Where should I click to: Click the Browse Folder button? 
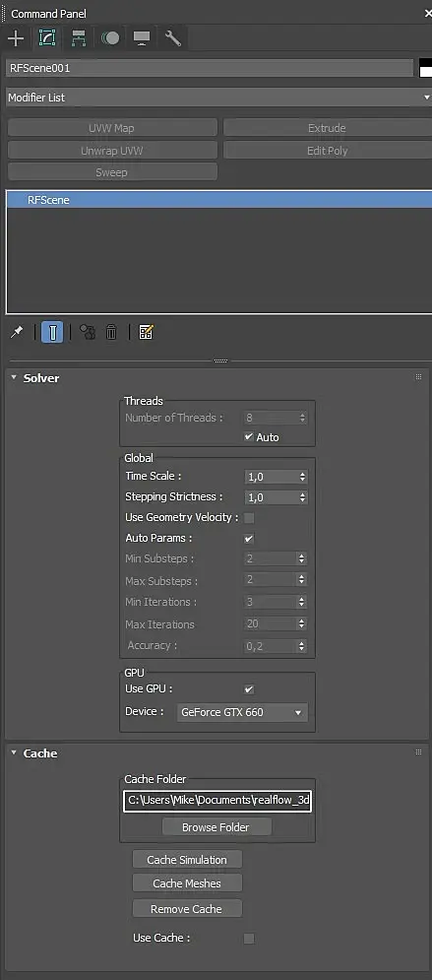(216, 827)
